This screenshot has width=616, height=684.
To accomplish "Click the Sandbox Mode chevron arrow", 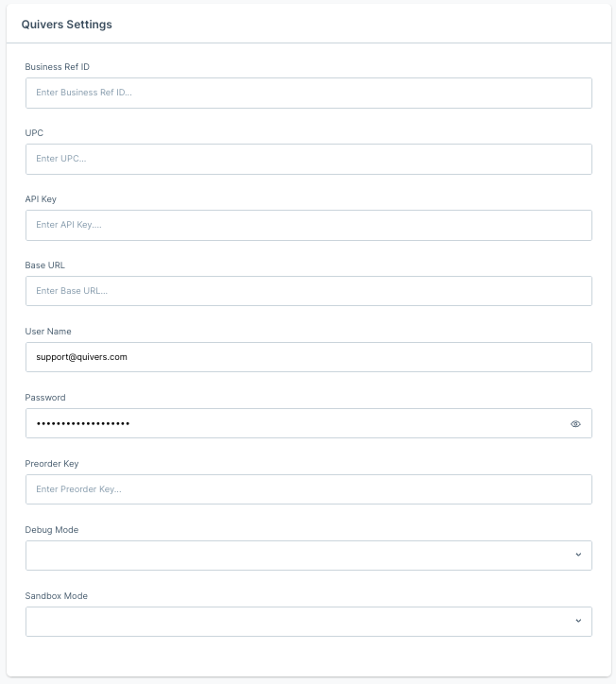I will tap(578, 621).
